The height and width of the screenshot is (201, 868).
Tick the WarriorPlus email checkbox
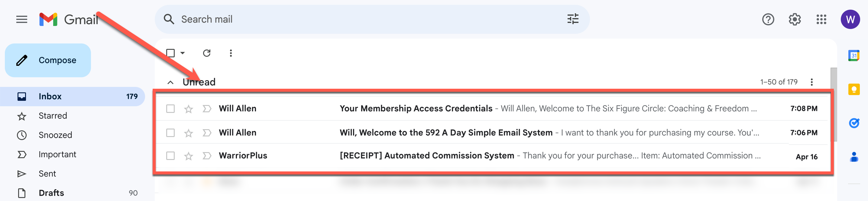point(170,156)
